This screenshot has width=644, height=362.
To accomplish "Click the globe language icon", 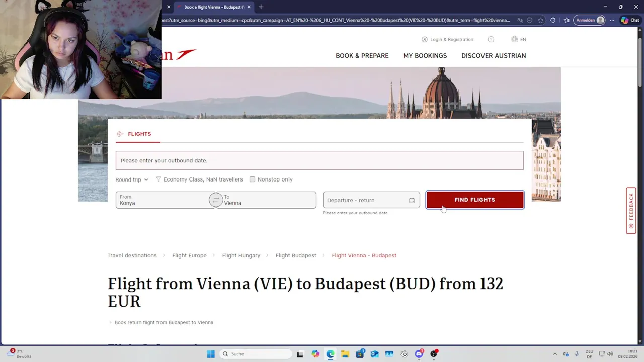I will point(514,39).
